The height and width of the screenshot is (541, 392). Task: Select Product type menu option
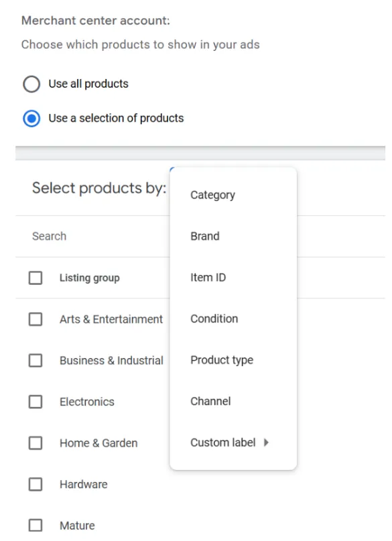(x=233, y=360)
